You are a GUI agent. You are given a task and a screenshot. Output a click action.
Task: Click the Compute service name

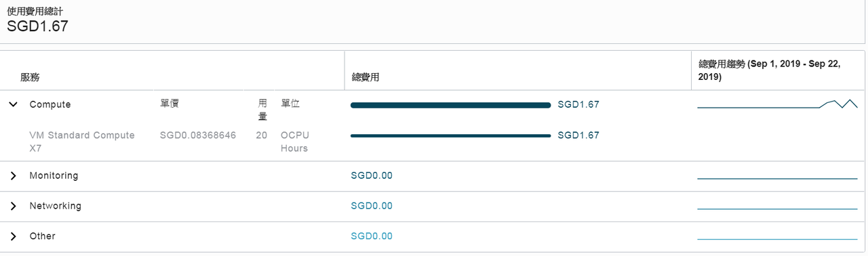(x=50, y=104)
